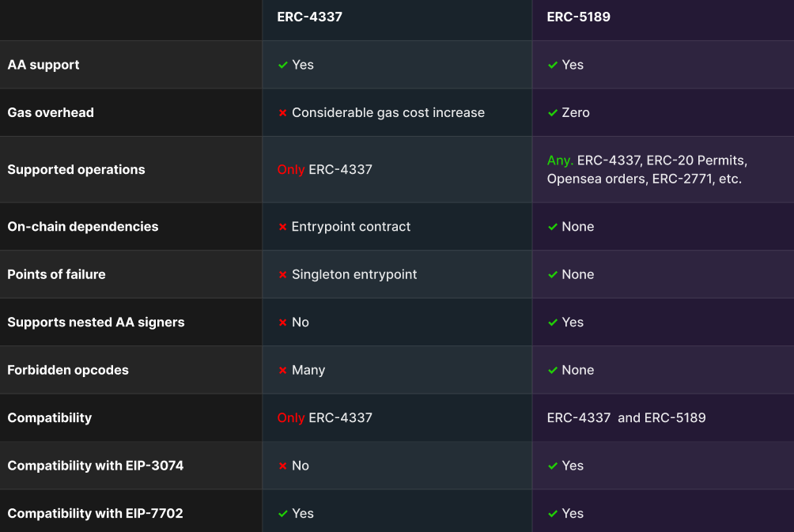The width and height of the screenshot is (794, 532).
Task: Click Only ERC-4337 in Supported operations row
Action: pos(324,170)
